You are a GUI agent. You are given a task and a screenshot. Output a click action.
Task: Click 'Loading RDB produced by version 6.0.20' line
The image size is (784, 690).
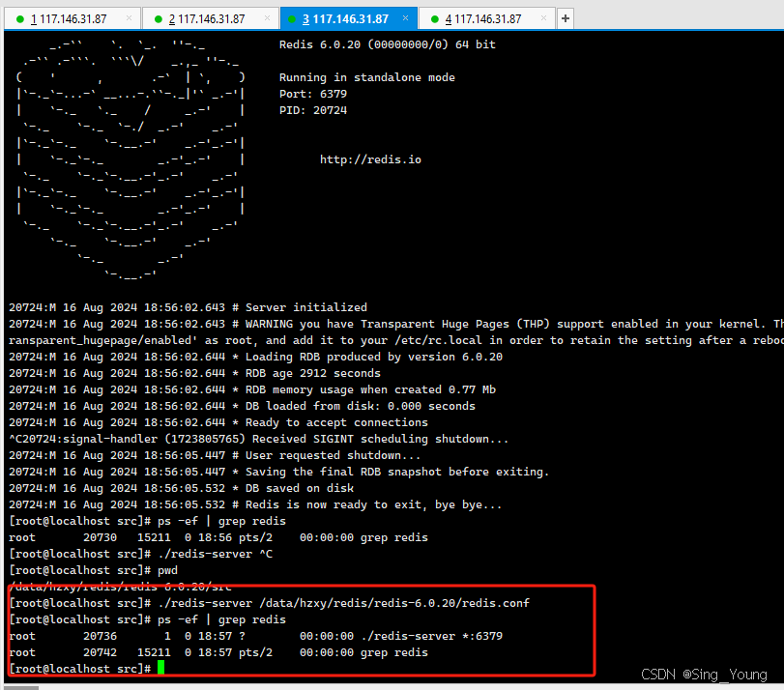point(255,357)
